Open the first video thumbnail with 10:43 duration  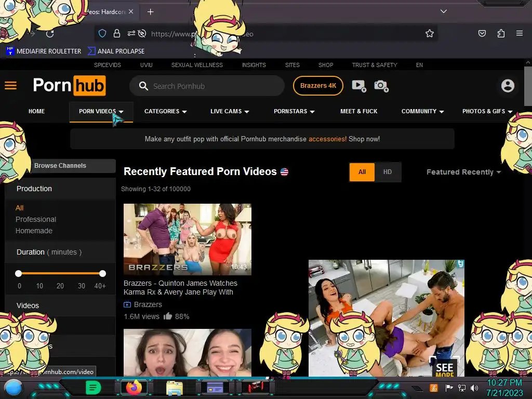point(187,239)
